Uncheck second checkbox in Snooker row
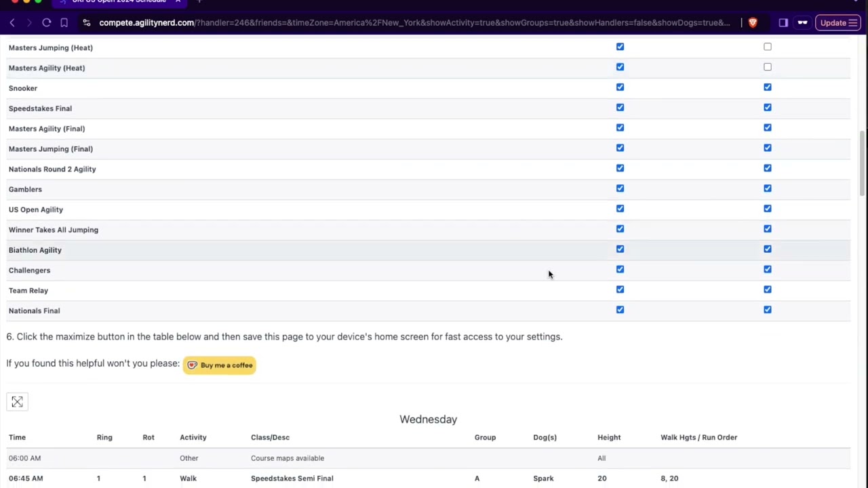The image size is (868, 488). [x=768, y=87]
